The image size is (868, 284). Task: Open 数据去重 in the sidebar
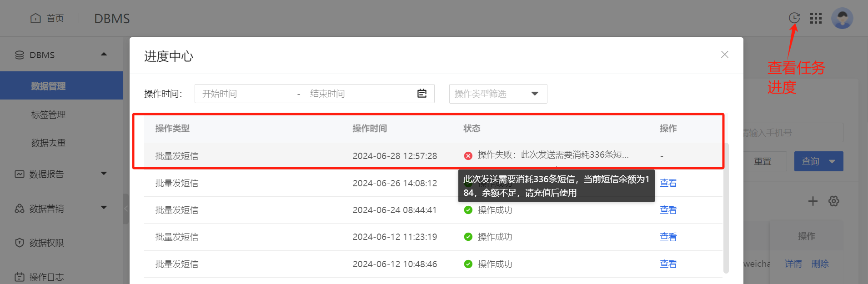pyautogui.click(x=49, y=143)
